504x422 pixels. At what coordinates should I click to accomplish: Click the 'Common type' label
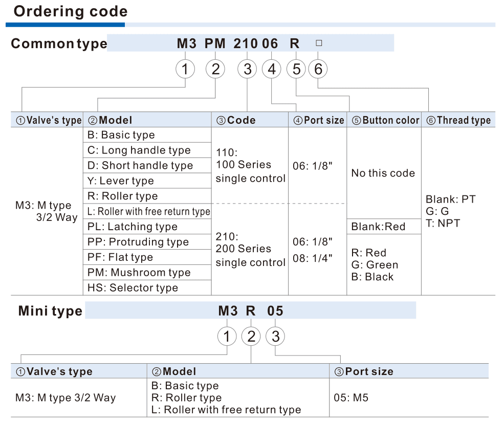pos(59,43)
